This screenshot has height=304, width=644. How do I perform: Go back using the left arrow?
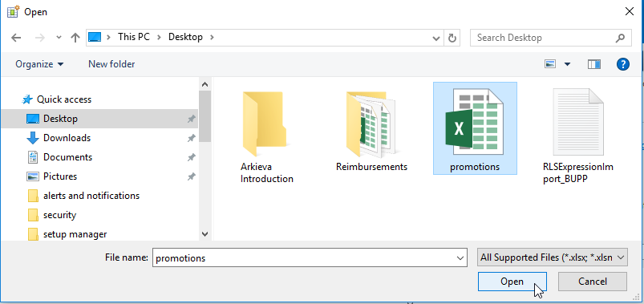[x=16, y=38]
